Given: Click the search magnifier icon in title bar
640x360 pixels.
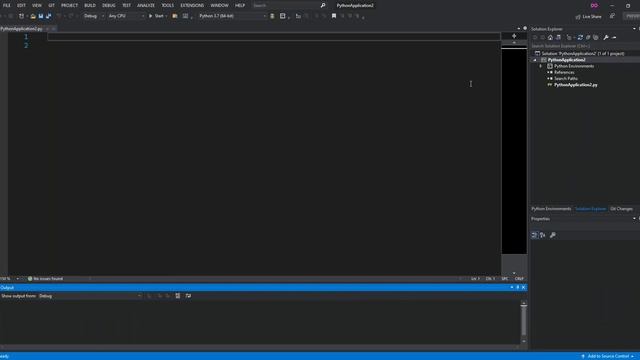Looking at the screenshot, I should [323, 5].
